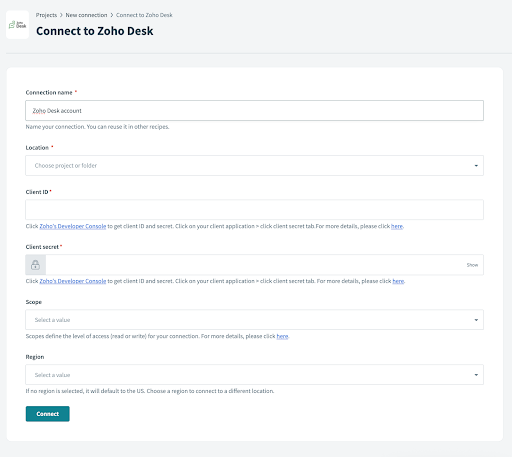The height and width of the screenshot is (457, 512).
Task: Click the 'Connect to Zoho Desk' page heading
Action: (x=95, y=31)
